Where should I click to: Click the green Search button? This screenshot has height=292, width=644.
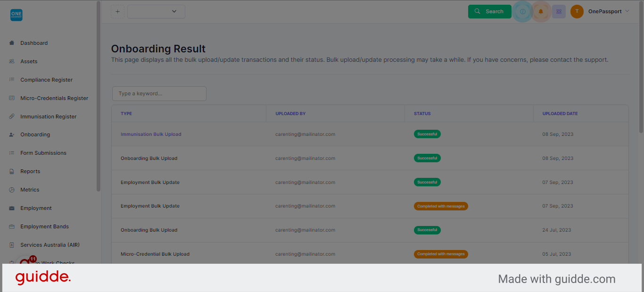click(x=490, y=11)
